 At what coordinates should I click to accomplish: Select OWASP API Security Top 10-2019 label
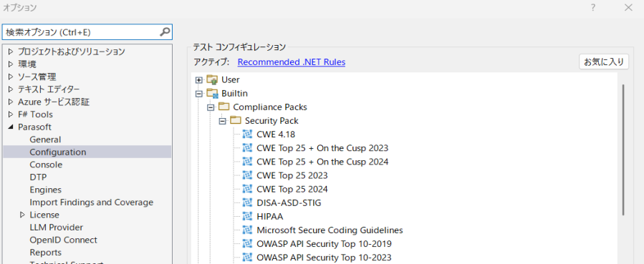pos(324,244)
